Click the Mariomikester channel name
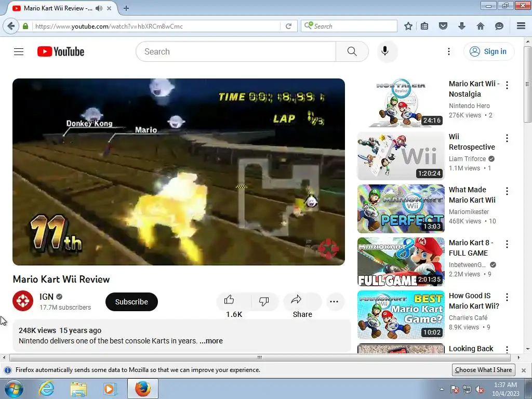This screenshot has height=399, width=532. click(469, 211)
